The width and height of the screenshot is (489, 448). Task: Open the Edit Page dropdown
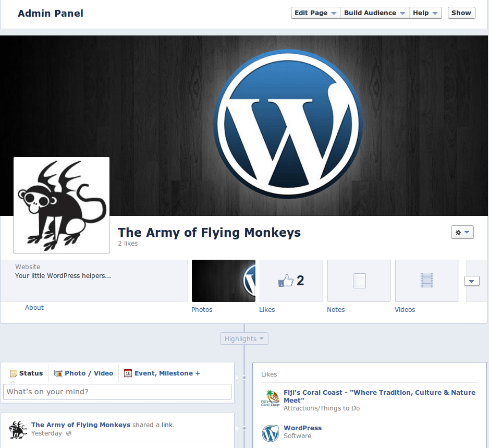tap(315, 13)
